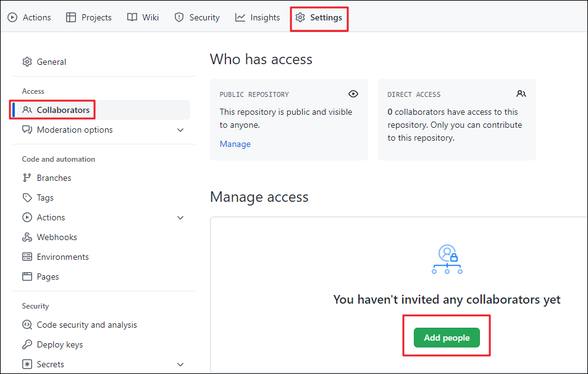588x374 pixels.
Task: Switch to the Projects tab
Action: click(89, 17)
